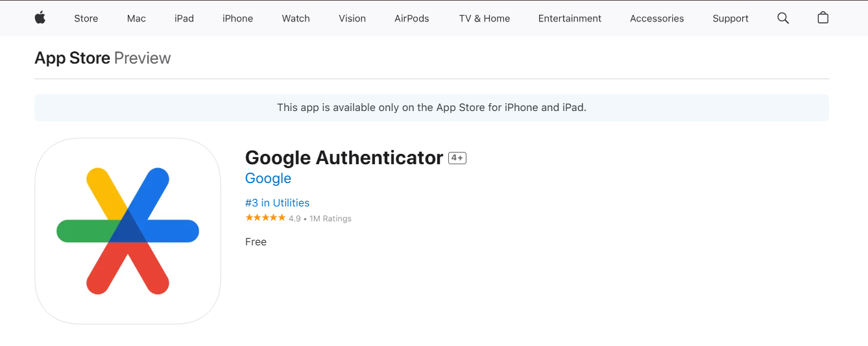Open the Accessories navigation item

tap(657, 18)
